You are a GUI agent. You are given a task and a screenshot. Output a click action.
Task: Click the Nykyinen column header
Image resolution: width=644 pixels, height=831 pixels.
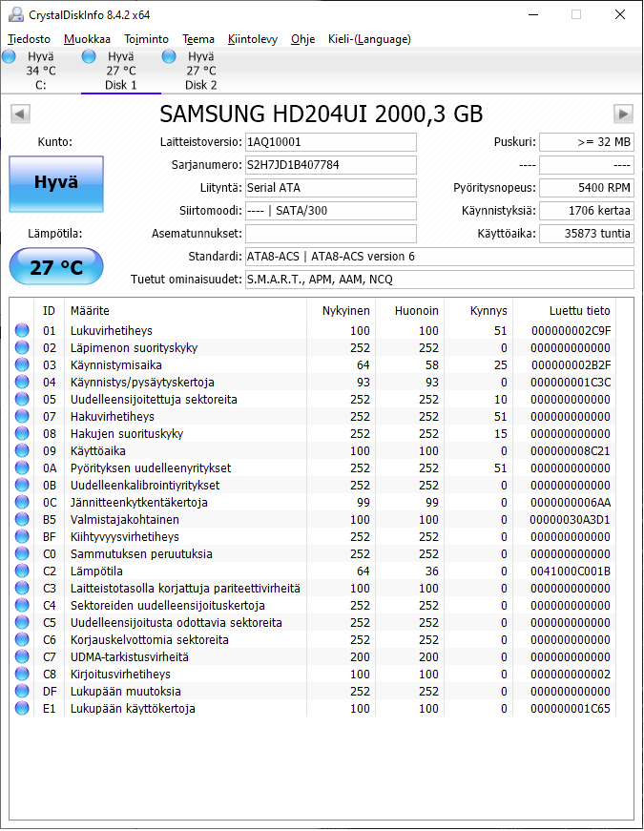pyautogui.click(x=341, y=311)
